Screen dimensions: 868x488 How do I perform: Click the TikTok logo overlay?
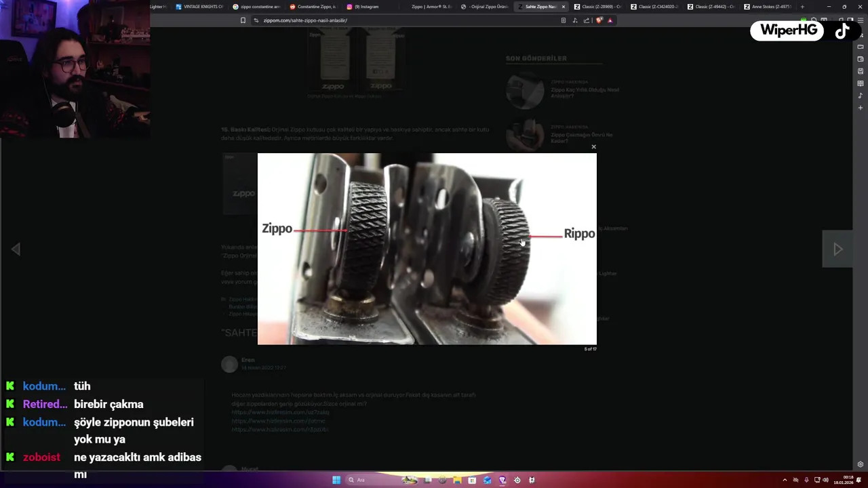(x=842, y=31)
